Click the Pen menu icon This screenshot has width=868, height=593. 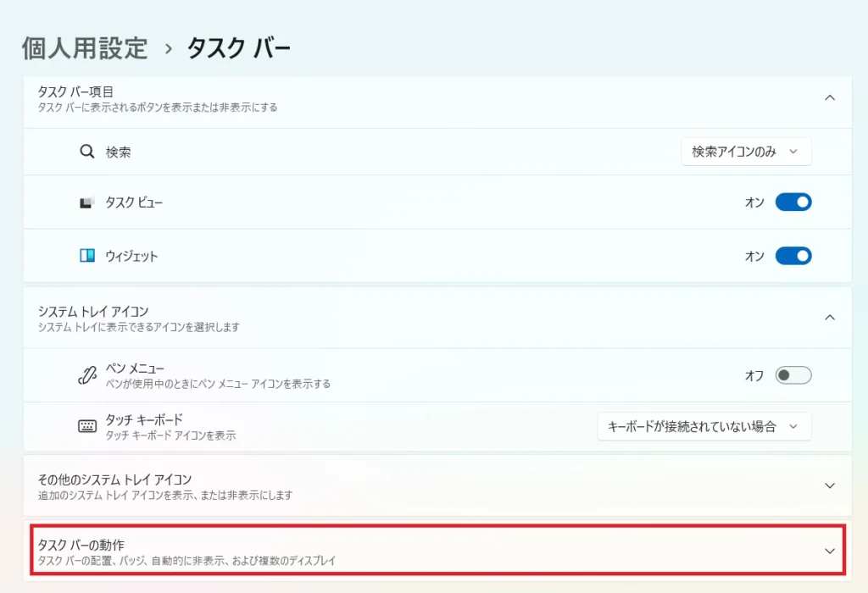point(86,376)
